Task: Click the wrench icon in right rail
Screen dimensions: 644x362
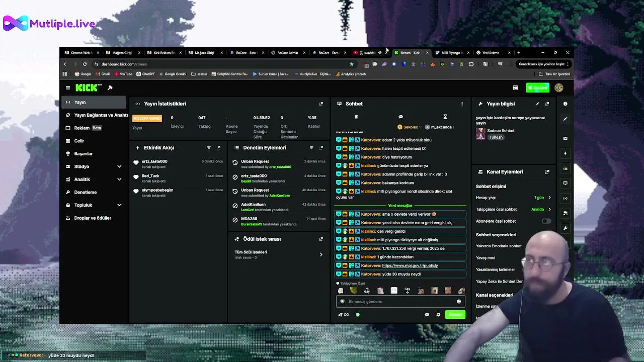Action: 565,228
